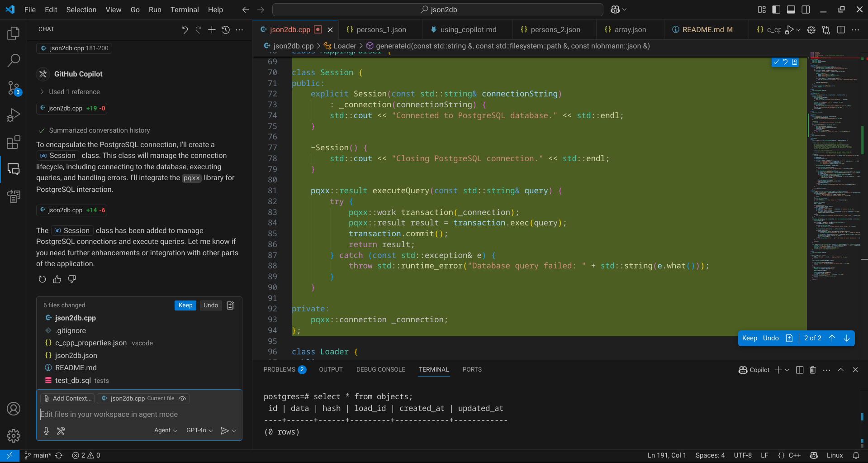Screen dimensions: 868x463
Task: Switch to DEBUG CONSOLE tab
Action: pos(381,370)
